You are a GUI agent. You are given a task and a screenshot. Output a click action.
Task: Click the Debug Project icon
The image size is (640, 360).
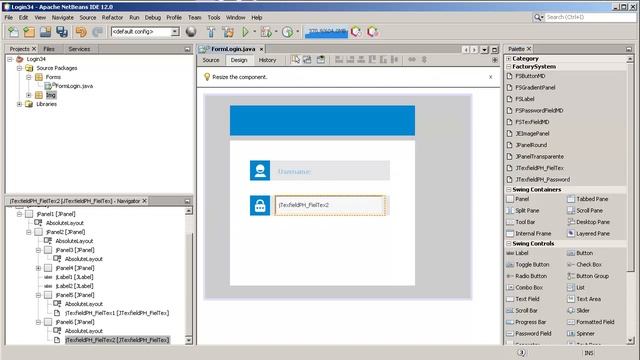click(266, 32)
